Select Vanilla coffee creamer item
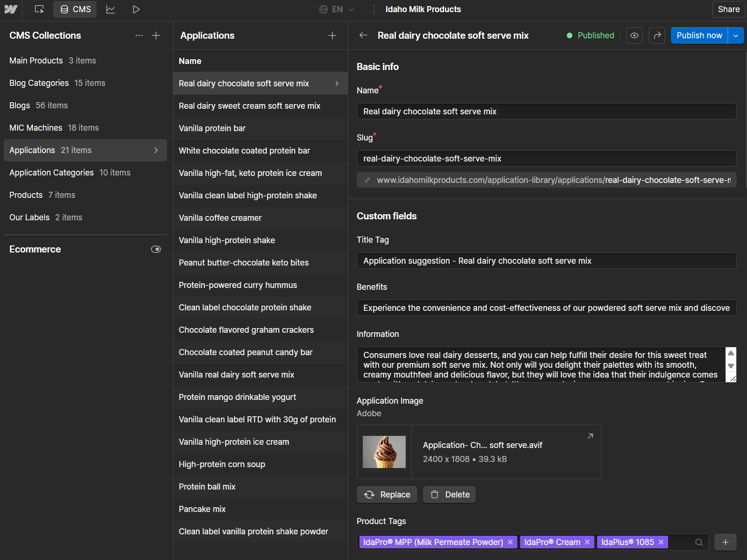This screenshot has width=747, height=560. point(261,218)
